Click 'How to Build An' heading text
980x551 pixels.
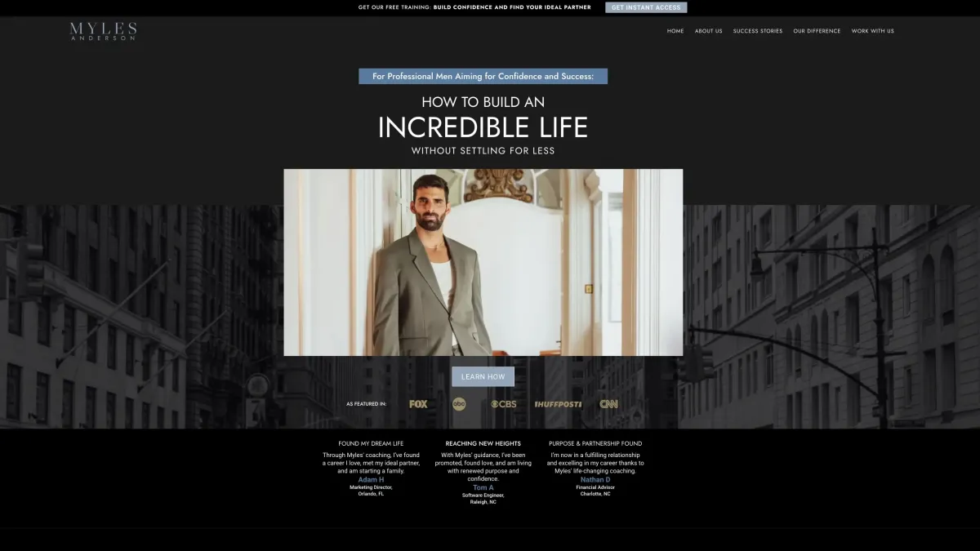483,102
